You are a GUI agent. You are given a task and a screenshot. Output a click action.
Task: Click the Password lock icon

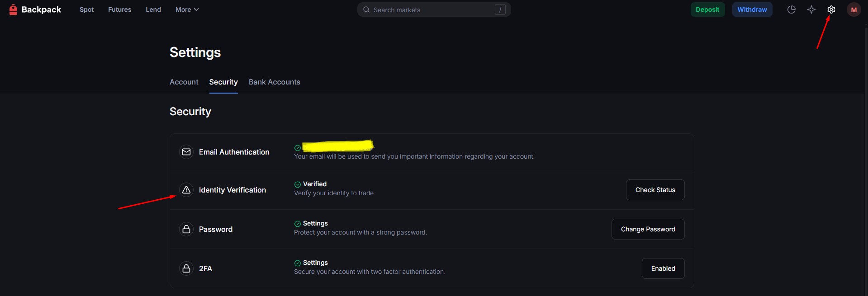(x=186, y=229)
